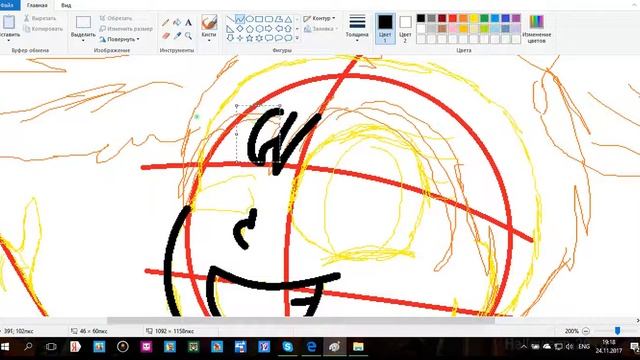The width and height of the screenshot is (640, 360).
Task: Choose the Six-point star shape
Action: point(259,38)
